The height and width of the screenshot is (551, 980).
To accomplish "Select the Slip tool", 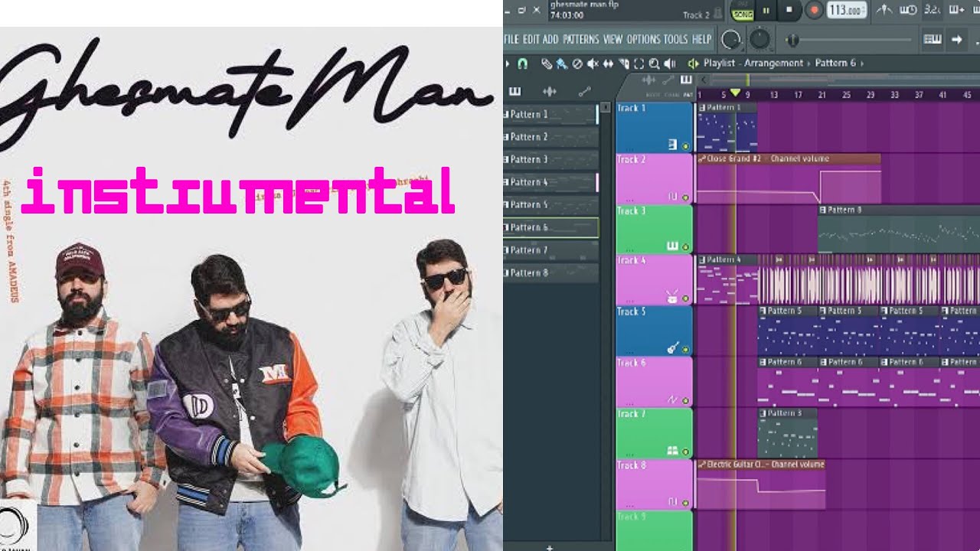I will click(608, 64).
